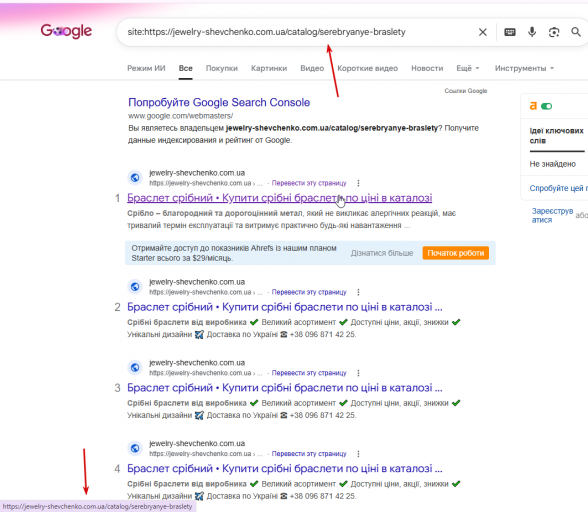Screen dimensions: 588x512
Task: Select the Все tab
Action: click(186, 68)
